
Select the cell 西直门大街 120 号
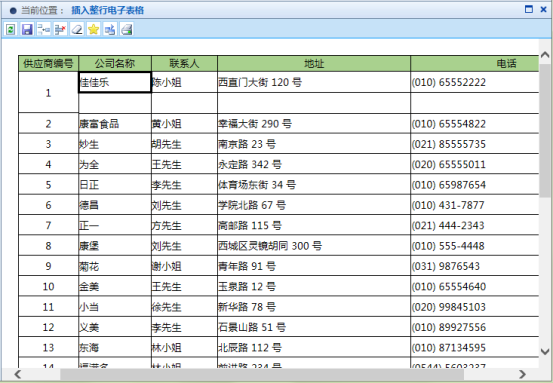314,83
